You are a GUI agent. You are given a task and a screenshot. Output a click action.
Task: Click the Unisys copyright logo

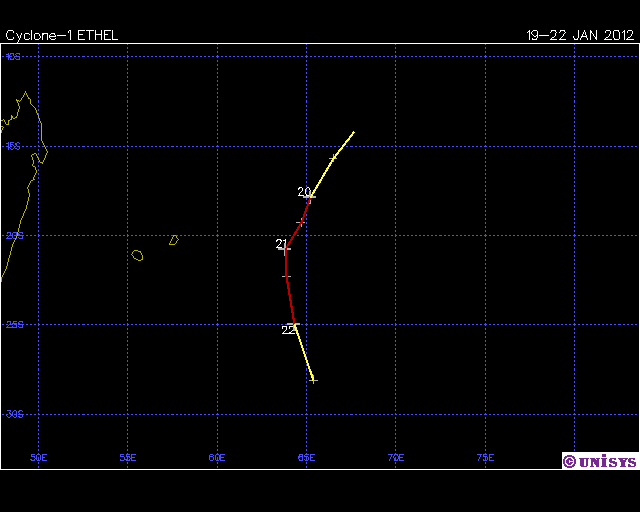pyautogui.click(x=600, y=461)
